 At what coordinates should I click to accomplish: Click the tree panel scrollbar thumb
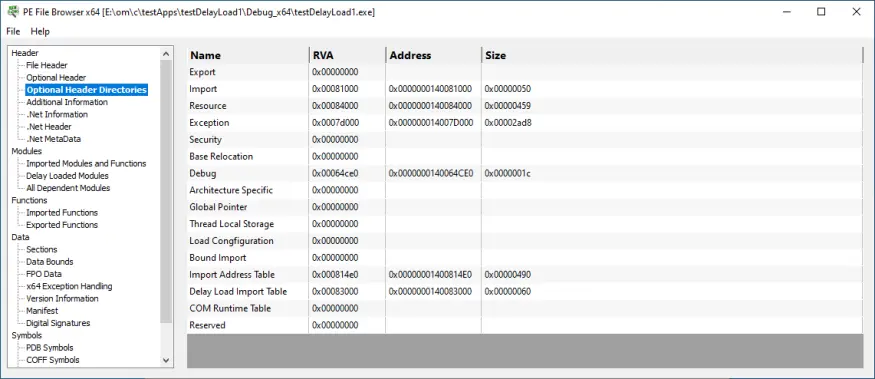pyautogui.click(x=166, y=191)
